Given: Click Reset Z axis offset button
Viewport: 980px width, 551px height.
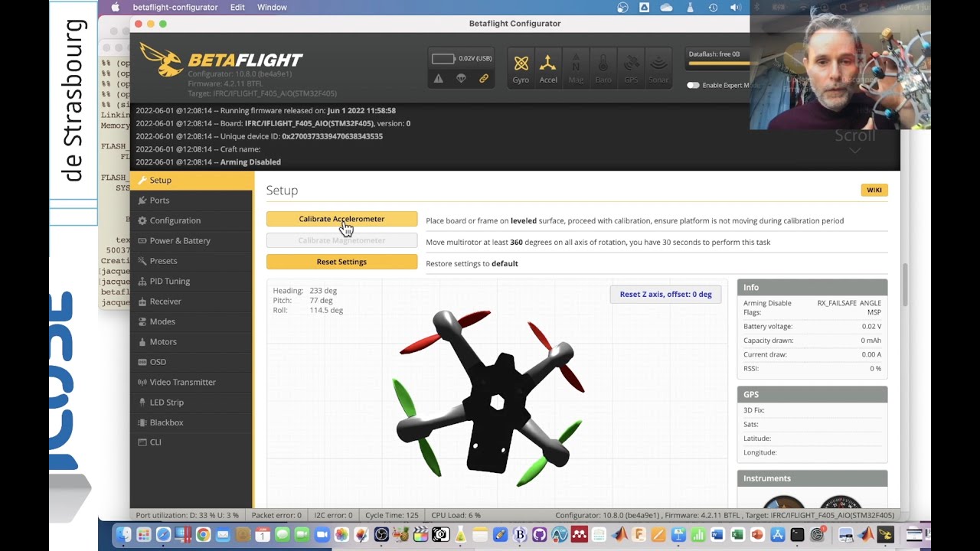Looking at the screenshot, I should [665, 295].
